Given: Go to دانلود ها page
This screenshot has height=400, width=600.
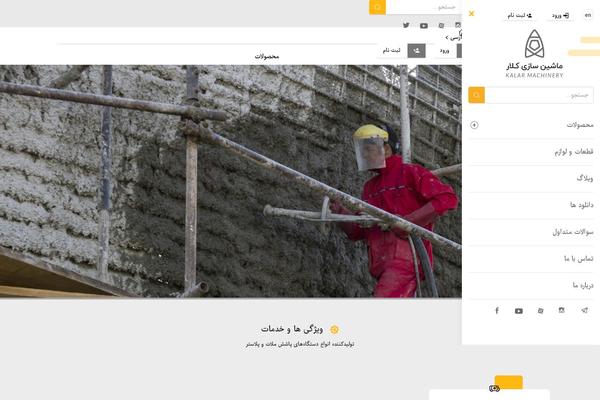Looking at the screenshot, I should [x=581, y=204].
